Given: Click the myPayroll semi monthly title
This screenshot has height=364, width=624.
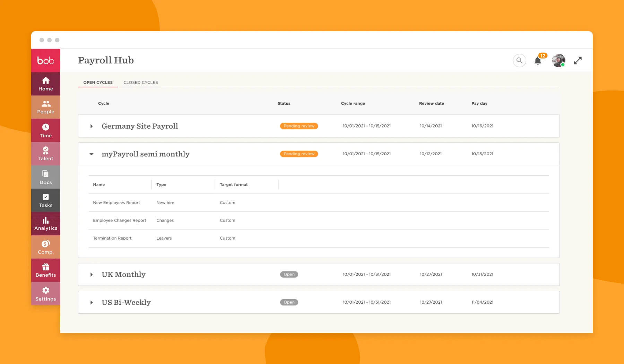Looking at the screenshot, I should click(146, 154).
